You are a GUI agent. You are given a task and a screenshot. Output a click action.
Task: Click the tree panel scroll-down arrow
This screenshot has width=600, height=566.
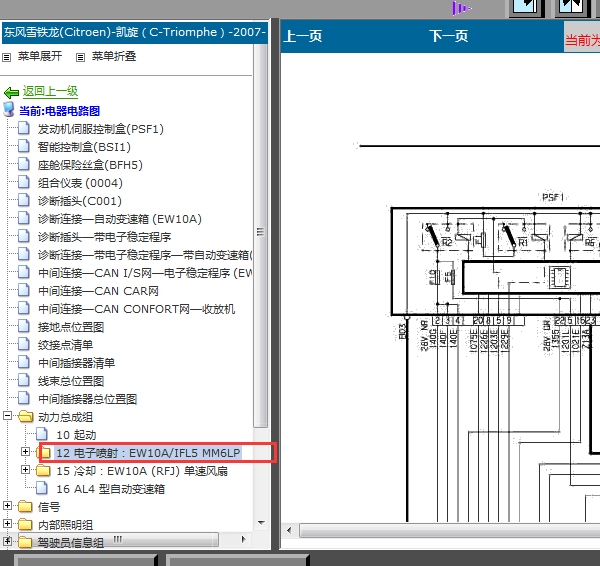pos(261,523)
